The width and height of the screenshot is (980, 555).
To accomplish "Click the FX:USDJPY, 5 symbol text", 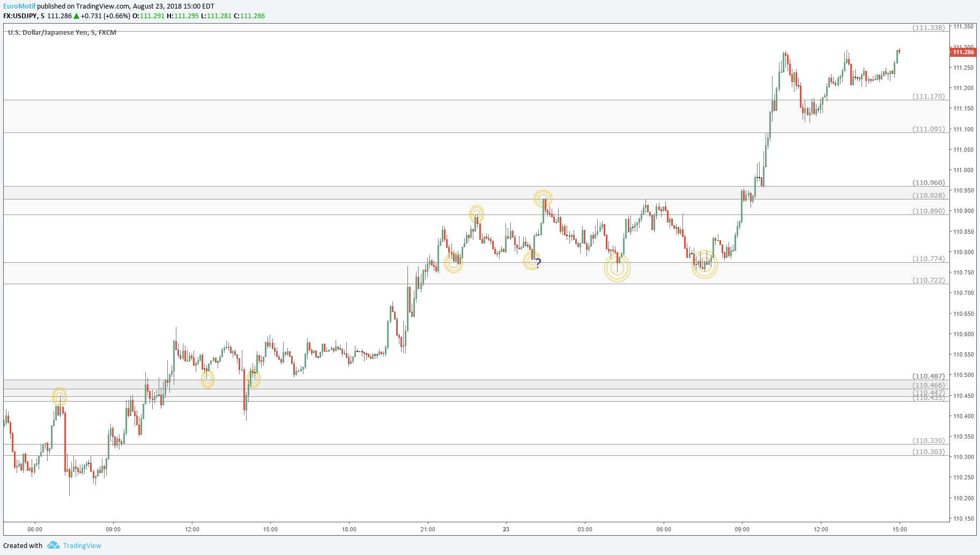I will (x=24, y=16).
